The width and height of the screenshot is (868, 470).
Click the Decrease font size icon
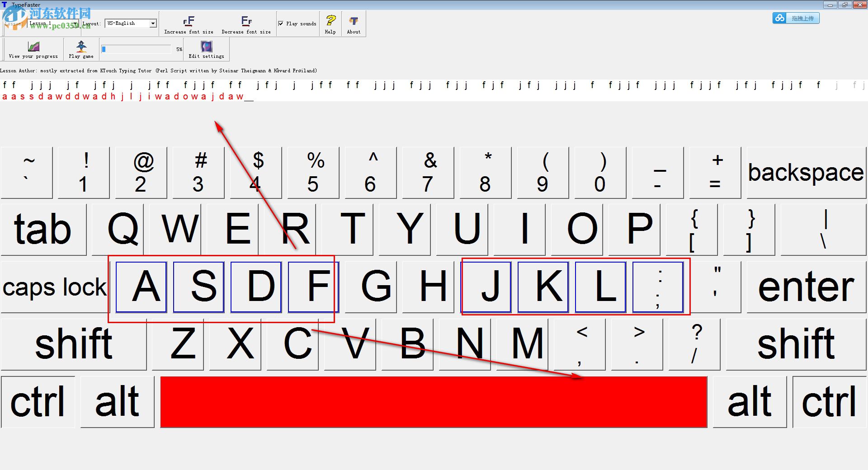(x=246, y=21)
